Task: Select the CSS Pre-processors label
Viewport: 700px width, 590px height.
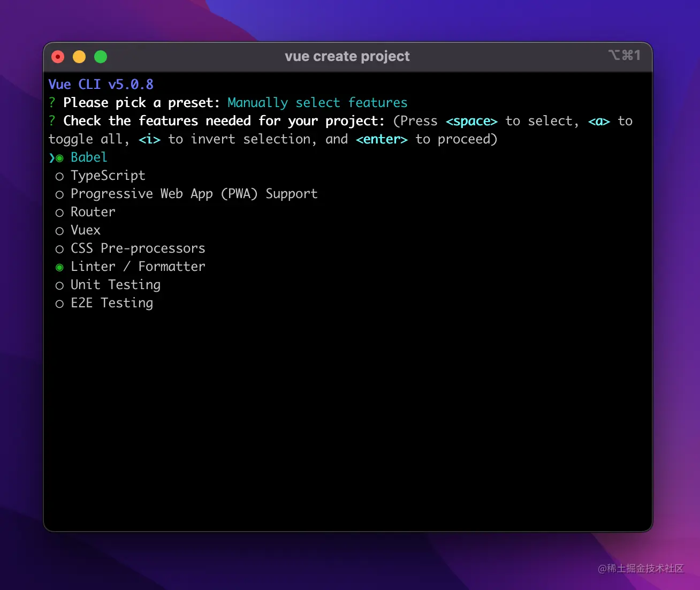Action: pos(138,248)
